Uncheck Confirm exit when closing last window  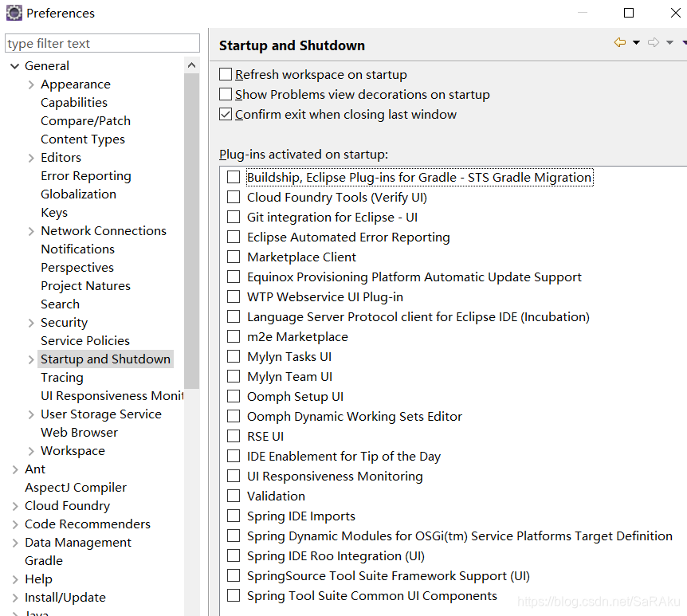pyautogui.click(x=226, y=115)
